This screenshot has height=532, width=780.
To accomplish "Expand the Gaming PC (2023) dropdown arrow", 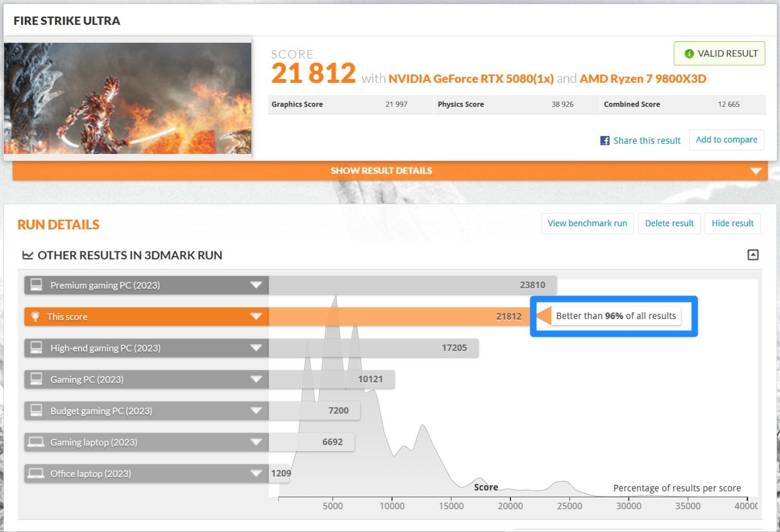I will coord(256,379).
